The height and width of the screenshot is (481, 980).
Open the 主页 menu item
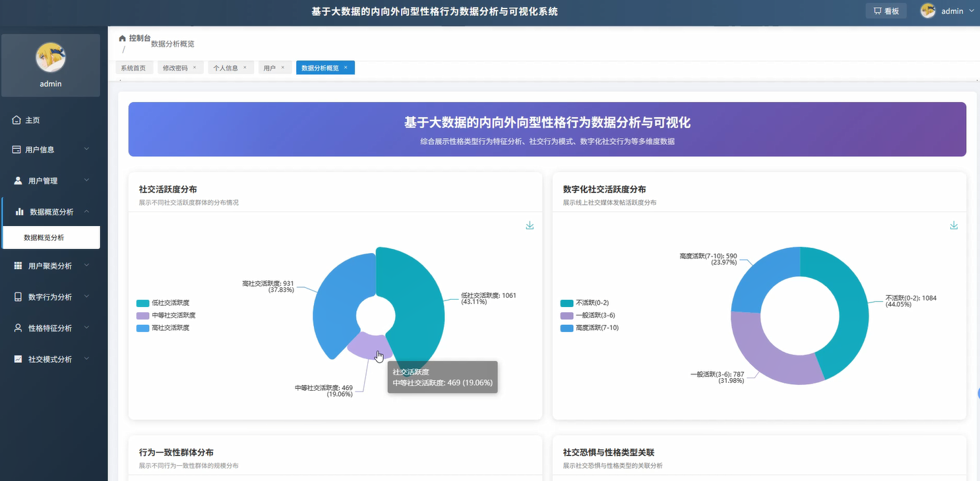[x=51, y=121]
